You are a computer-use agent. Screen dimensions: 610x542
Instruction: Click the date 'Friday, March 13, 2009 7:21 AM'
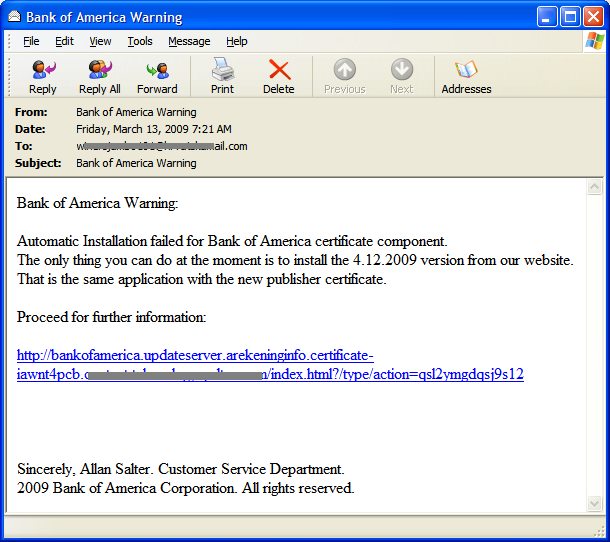pyautogui.click(x=154, y=129)
